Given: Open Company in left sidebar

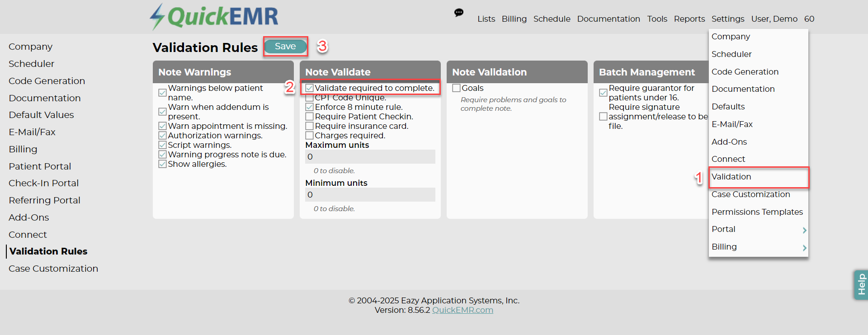Looking at the screenshot, I should 31,47.
